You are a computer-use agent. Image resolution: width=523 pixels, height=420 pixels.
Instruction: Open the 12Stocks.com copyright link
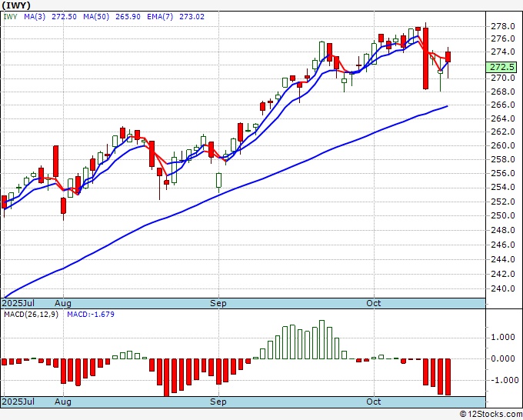pyautogui.click(x=491, y=415)
